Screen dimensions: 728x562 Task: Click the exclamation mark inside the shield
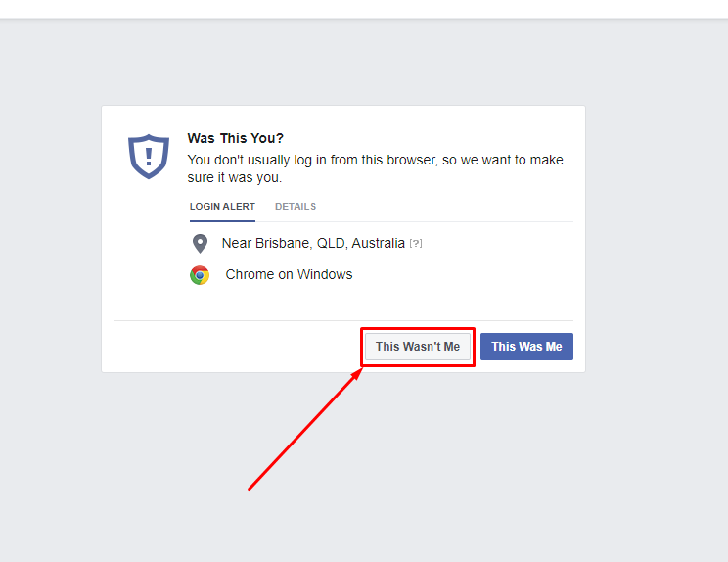[149, 155]
